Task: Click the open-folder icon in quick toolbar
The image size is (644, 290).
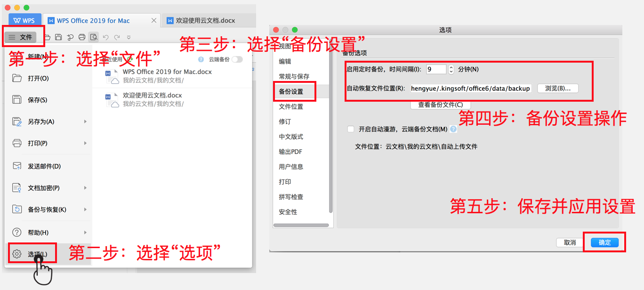Action: pyautogui.click(x=48, y=37)
